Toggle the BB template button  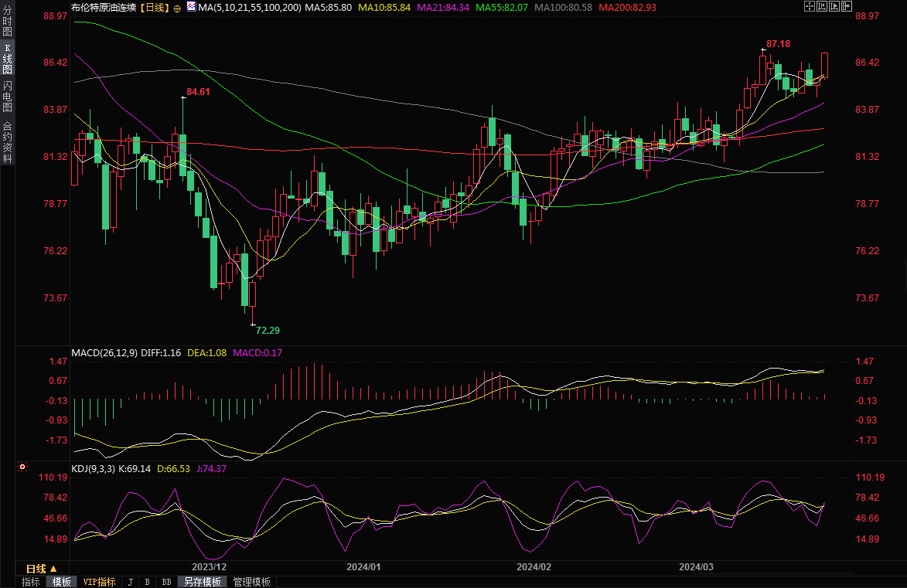pyautogui.click(x=166, y=582)
